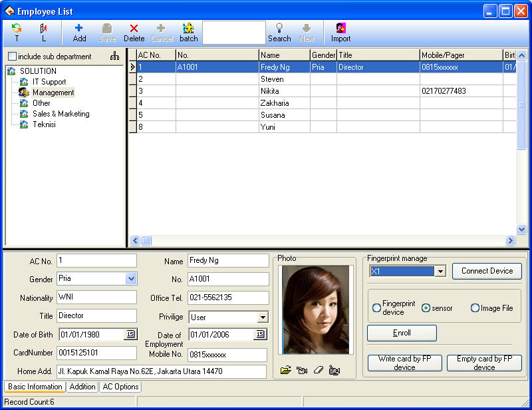Open the Gender dropdown
Screen dimensions: 532x410
tap(131, 279)
